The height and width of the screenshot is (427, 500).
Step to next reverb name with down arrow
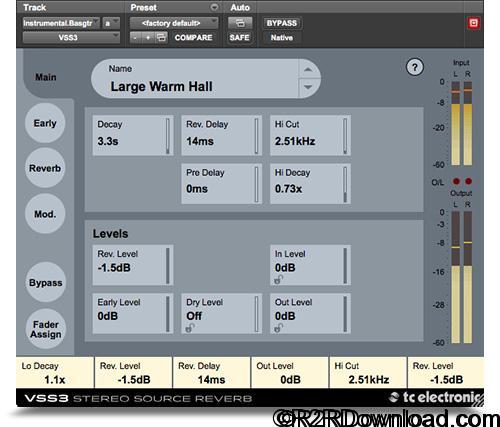coord(308,88)
